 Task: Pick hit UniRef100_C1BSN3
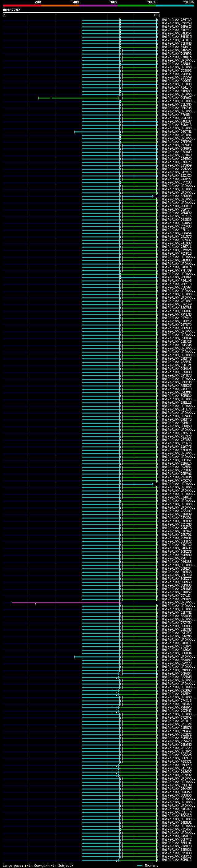(177, 630)
